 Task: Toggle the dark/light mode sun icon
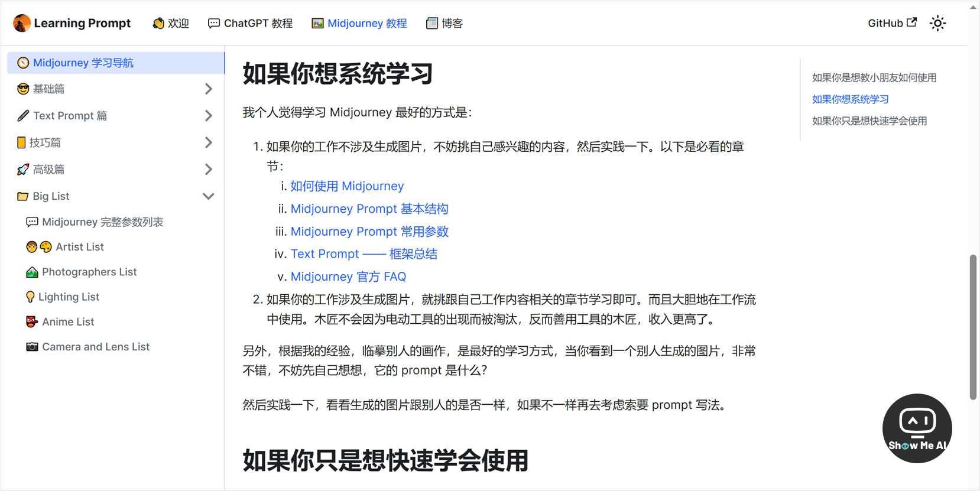coord(937,23)
